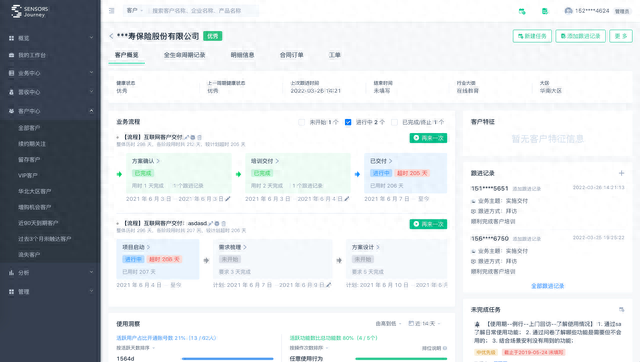Open the 由高到低 sort dropdown
Viewport: 640px width, 362px height.
(x=388, y=324)
